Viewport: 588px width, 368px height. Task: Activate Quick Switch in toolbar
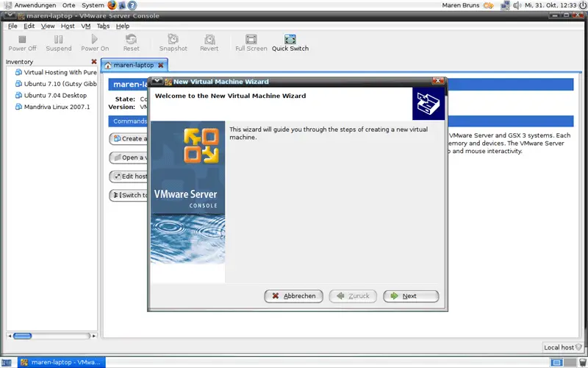click(290, 40)
